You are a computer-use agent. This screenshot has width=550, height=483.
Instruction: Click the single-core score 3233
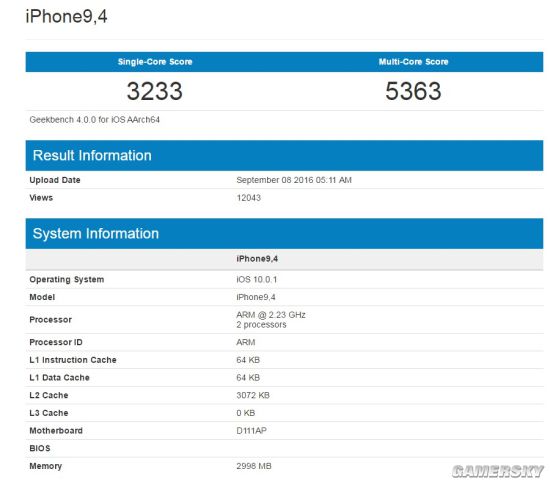155,91
